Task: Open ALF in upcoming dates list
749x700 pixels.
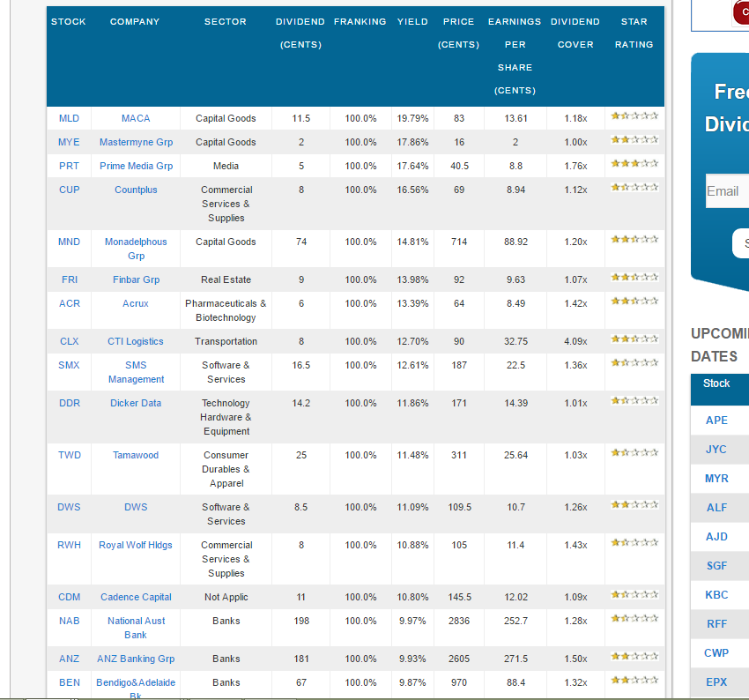Action: [716, 508]
